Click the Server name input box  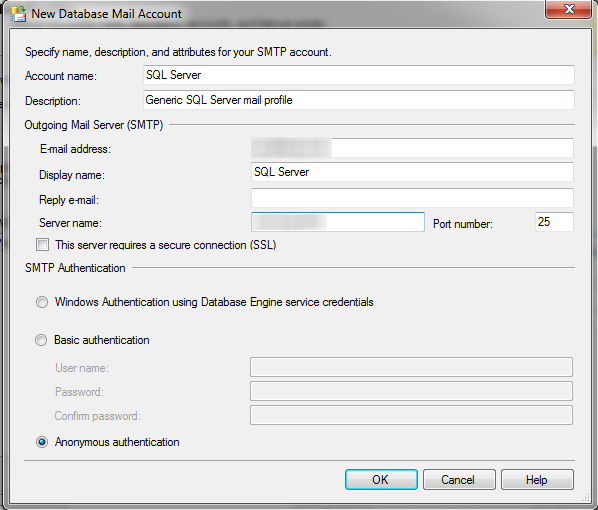tap(338, 222)
